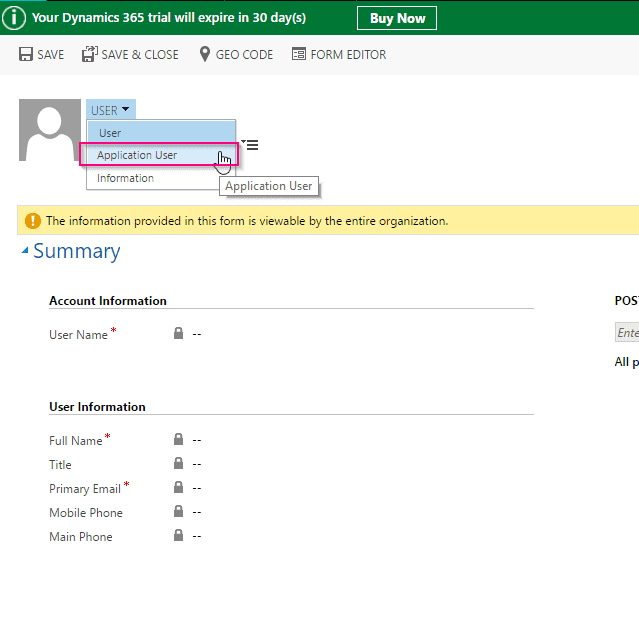The image size is (639, 642).
Task: Click the user avatar picture
Action: 50,130
